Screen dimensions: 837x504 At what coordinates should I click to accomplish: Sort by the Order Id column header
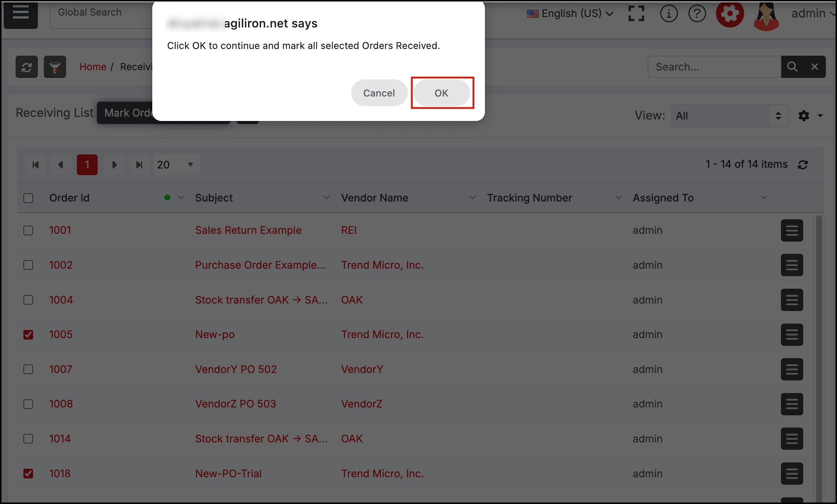tap(69, 198)
